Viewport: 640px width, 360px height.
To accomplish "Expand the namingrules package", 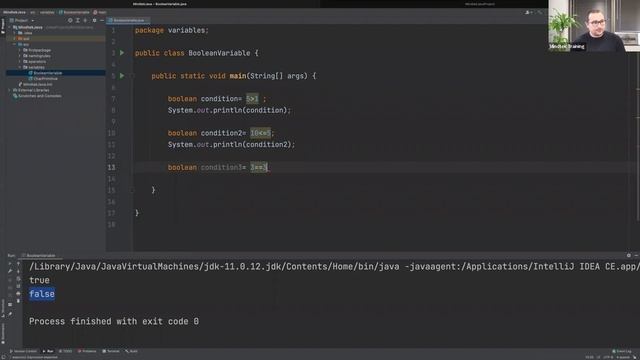I will pyautogui.click(x=20, y=56).
